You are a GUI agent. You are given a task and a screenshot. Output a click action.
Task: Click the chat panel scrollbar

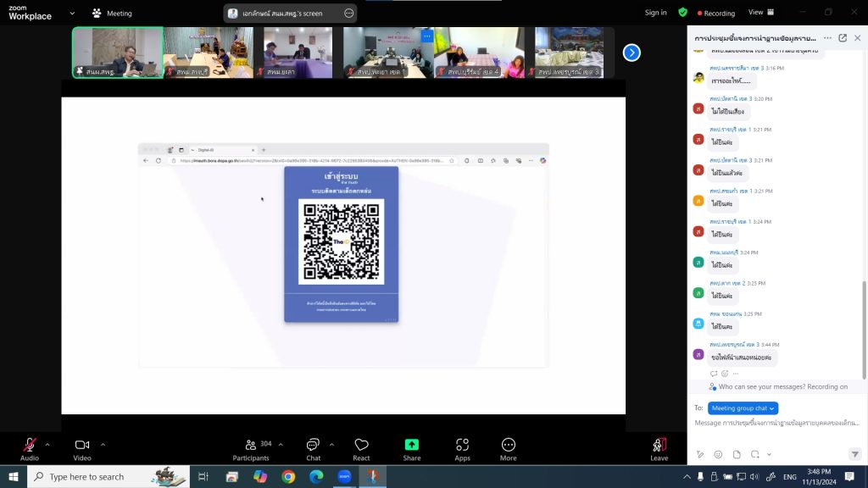click(864, 330)
